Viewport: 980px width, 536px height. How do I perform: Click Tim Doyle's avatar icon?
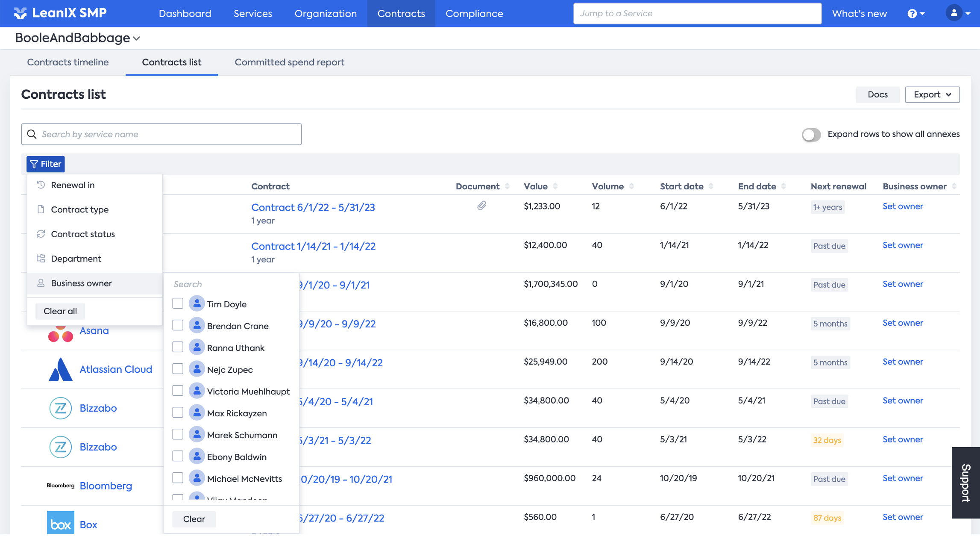click(197, 304)
